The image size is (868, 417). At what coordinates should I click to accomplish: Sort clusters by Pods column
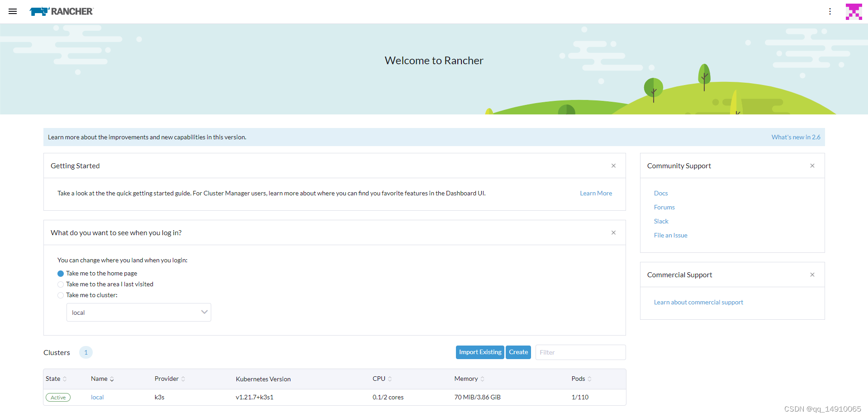coord(581,379)
